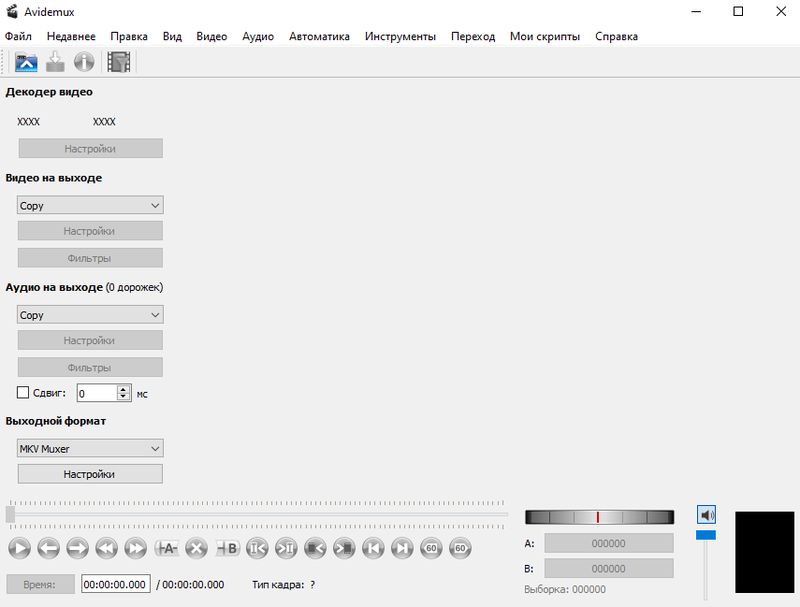Image resolution: width=800 pixels, height=607 pixels.
Task: Click the volume slider handle
Action: point(706,536)
